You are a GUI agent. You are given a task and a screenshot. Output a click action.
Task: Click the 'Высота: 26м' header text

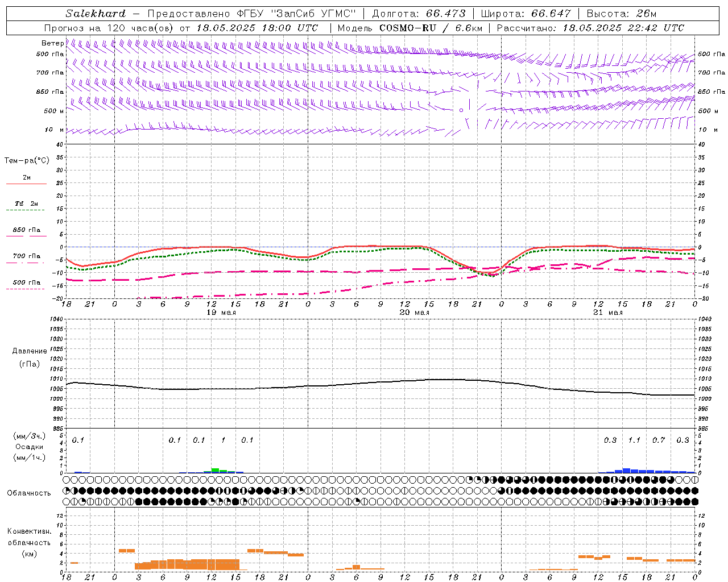tap(623, 14)
